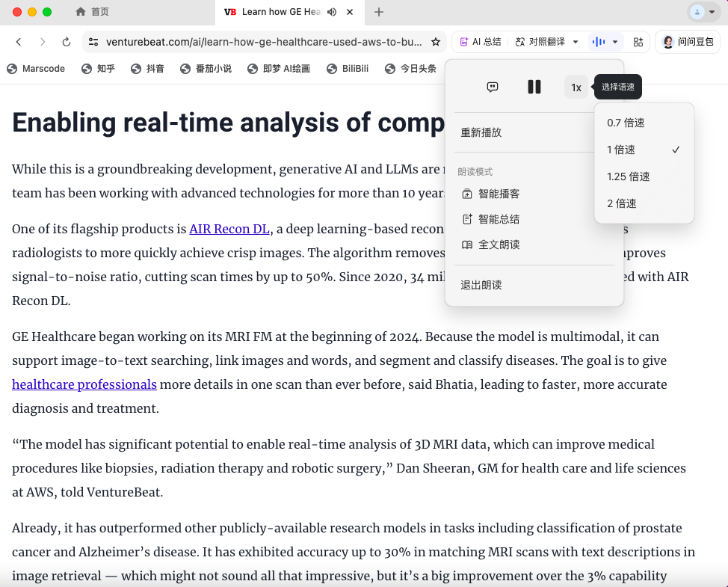Select the Learn how GE Healthcare tab
This screenshot has width=728, height=587.
[280, 12]
